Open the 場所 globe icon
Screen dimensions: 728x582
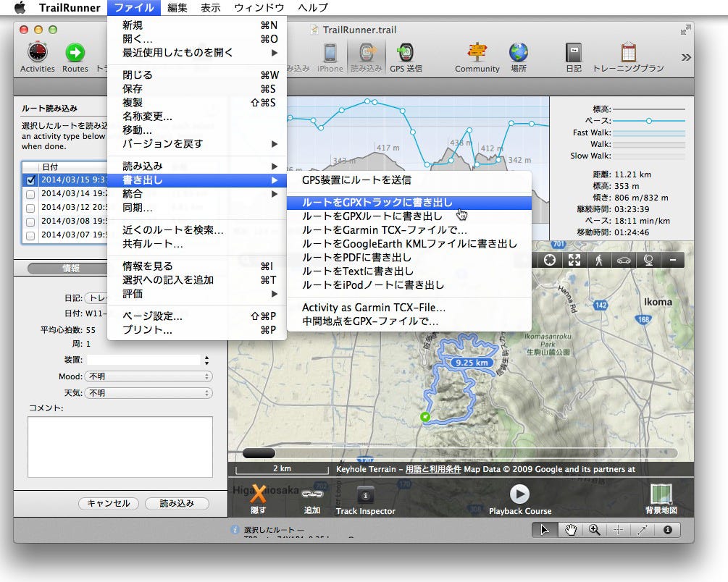pos(518,52)
